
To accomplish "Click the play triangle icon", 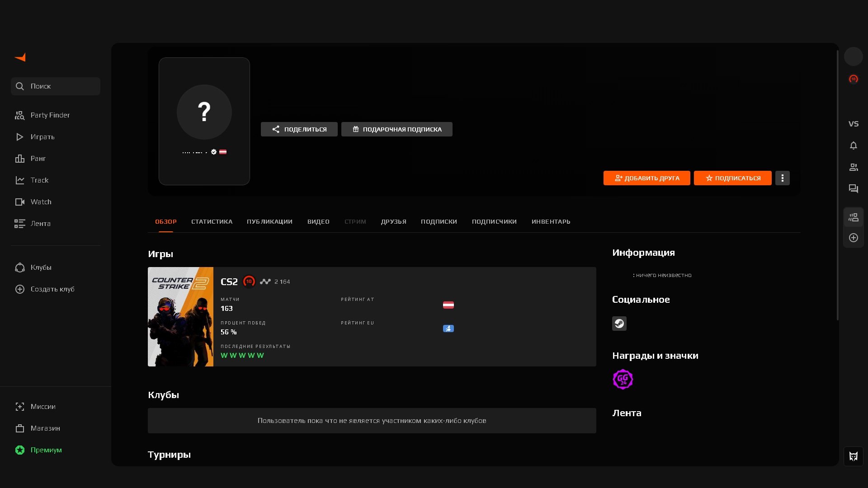I will click(x=19, y=137).
